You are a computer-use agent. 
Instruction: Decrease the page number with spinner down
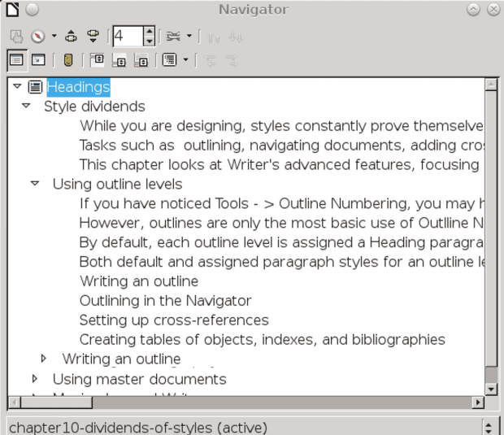149,41
